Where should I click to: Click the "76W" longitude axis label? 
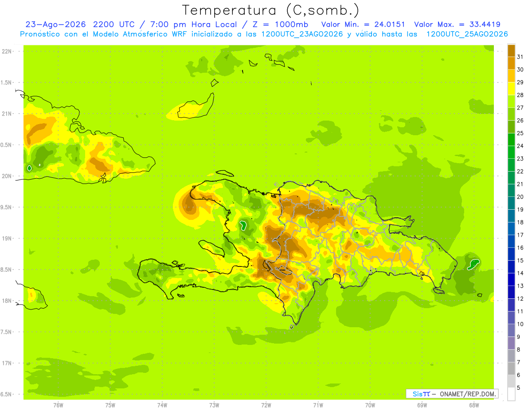click(58, 405)
